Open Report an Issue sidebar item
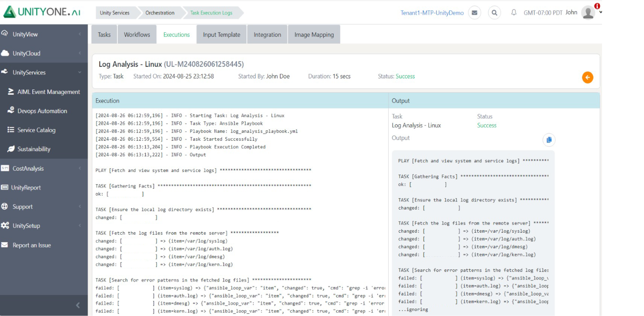This screenshot has width=644, height=316. (x=32, y=245)
